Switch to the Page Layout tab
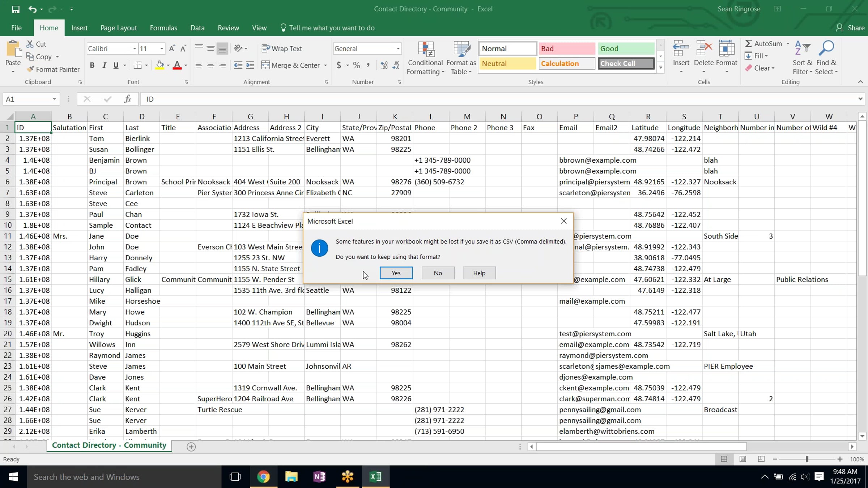Viewport: 868px width, 488px height. click(118, 28)
